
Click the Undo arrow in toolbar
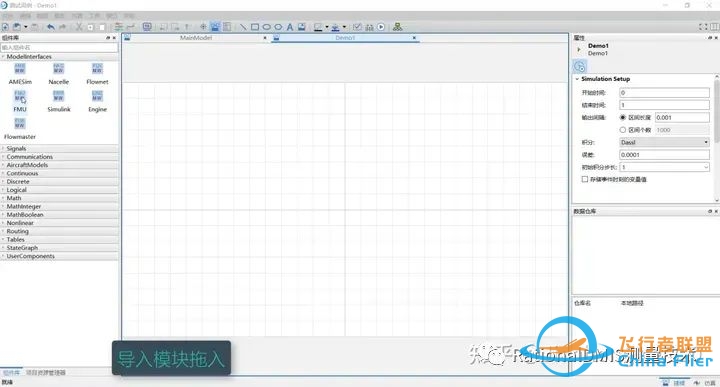point(51,27)
